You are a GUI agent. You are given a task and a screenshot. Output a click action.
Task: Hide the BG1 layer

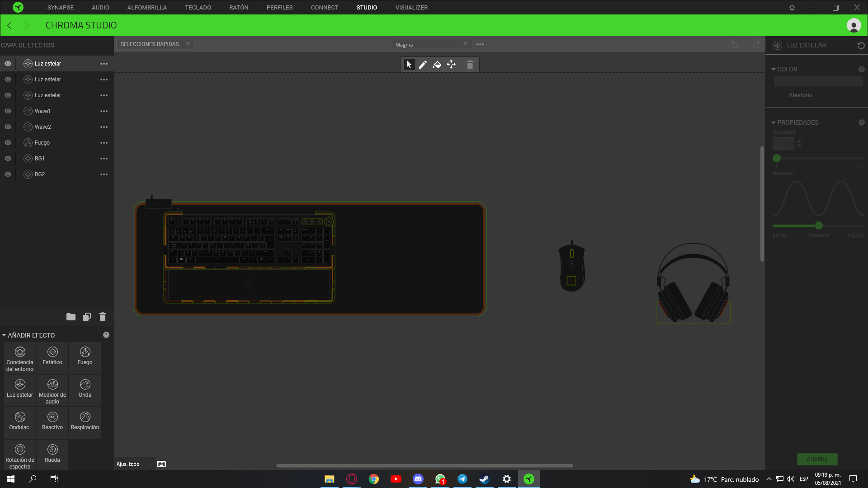pyautogui.click(x=8, y=159)
